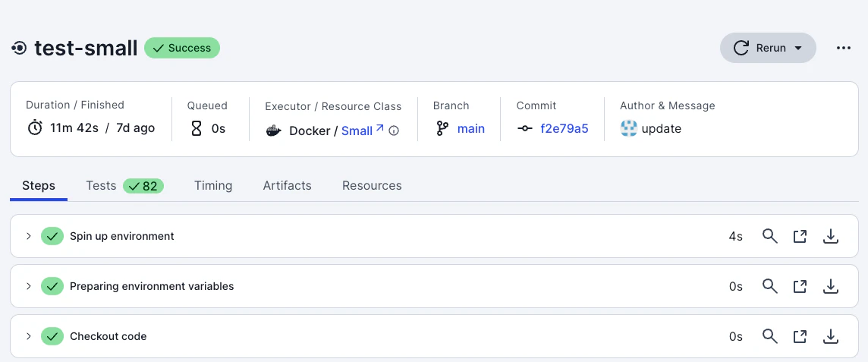Open the main branch link
Screen dimensions: 868x362
click(x=470, y=128)
